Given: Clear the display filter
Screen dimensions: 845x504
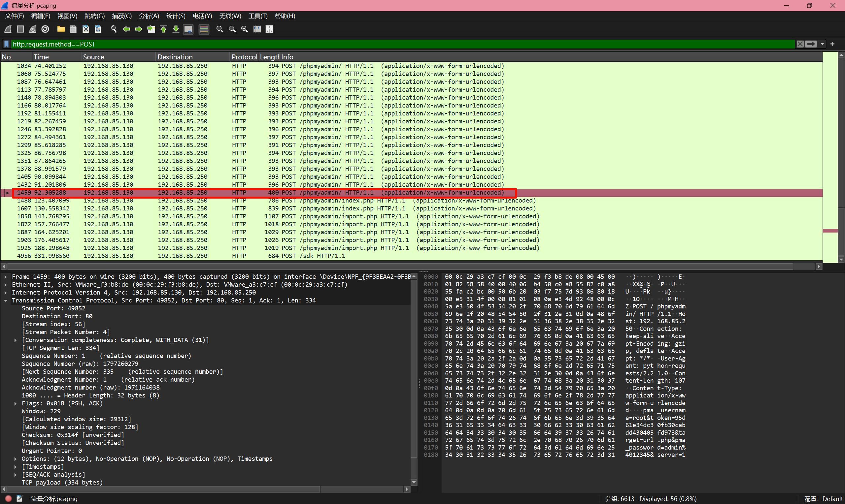Looking at the screenshot, I should pyautogui.click(x=800, y=44).
